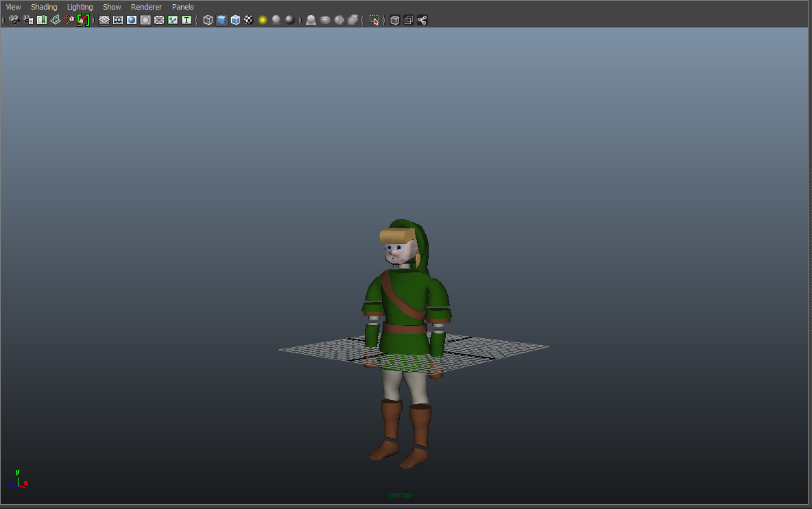The width and height of the screenshot is (812, 509).
Task: Toggle the X-Ray Joints button
Action: 422,20
